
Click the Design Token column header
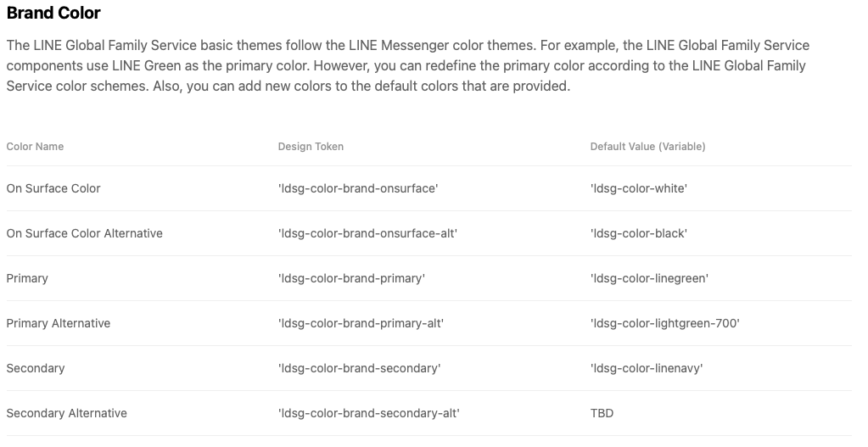coord(311,147)
